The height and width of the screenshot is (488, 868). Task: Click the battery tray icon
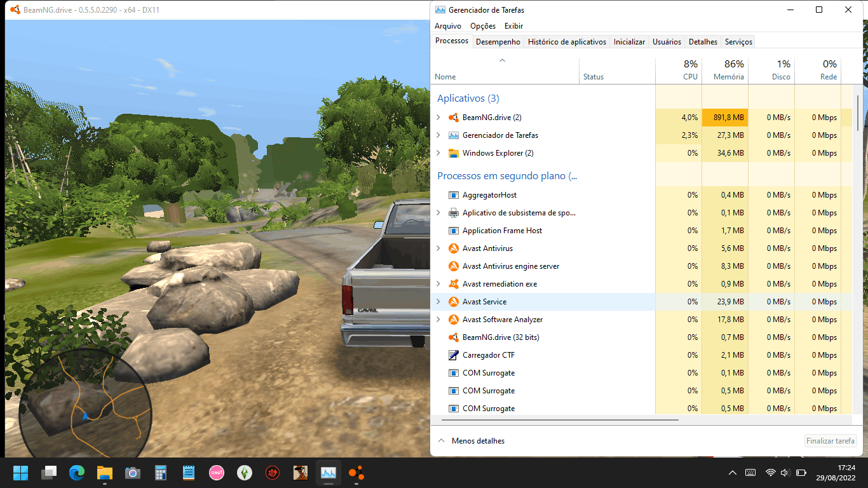coord(801,473)
